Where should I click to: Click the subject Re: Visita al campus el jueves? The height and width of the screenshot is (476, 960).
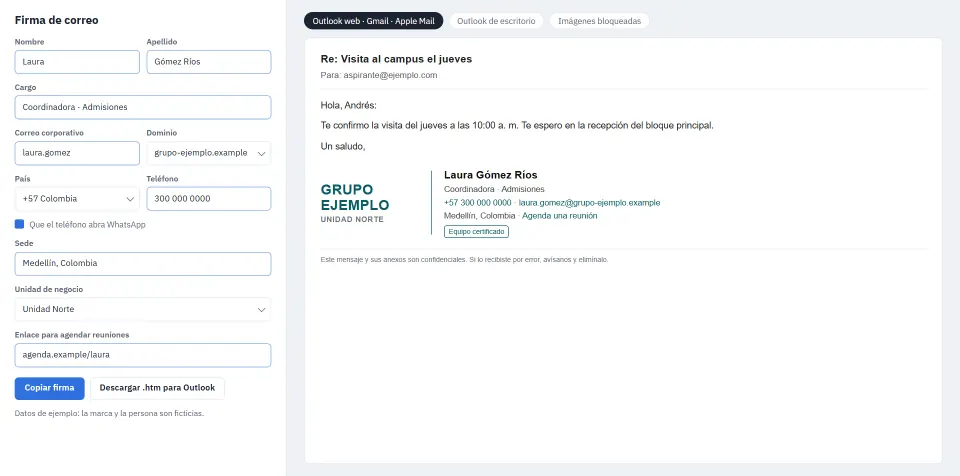pyautogui.click(x=396, y=59)
